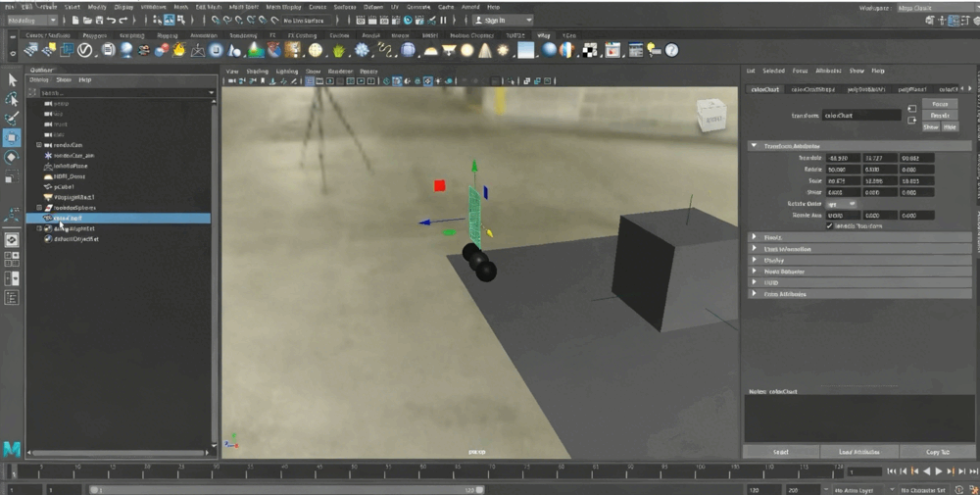Collapse the Transform Attributes section
The image size is (980, 495).
pyautogui.click(x=754, y=145)
